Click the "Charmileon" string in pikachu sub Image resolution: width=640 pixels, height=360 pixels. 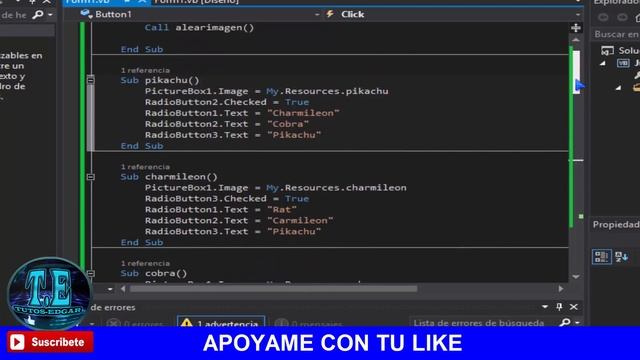[x=303, y=113]
